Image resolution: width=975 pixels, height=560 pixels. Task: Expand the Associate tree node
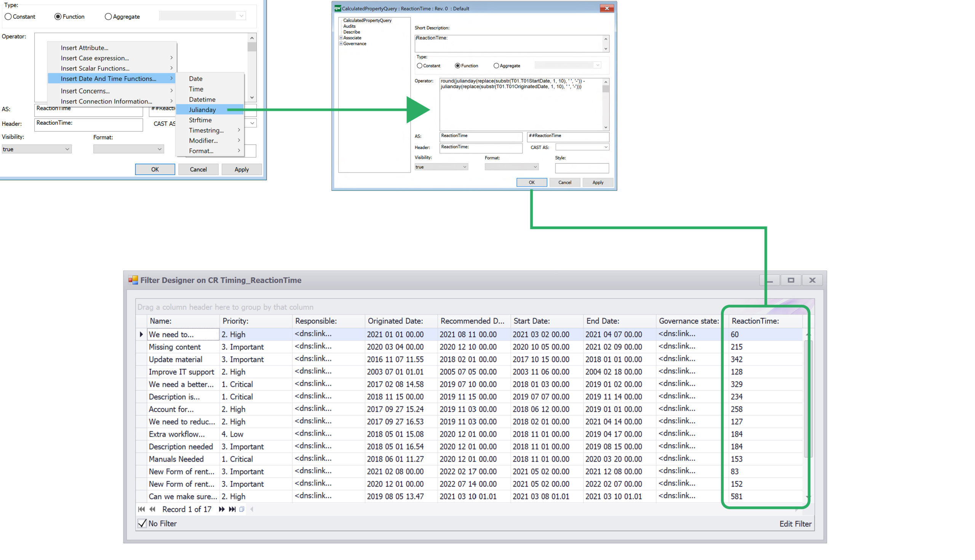(340, 38)
